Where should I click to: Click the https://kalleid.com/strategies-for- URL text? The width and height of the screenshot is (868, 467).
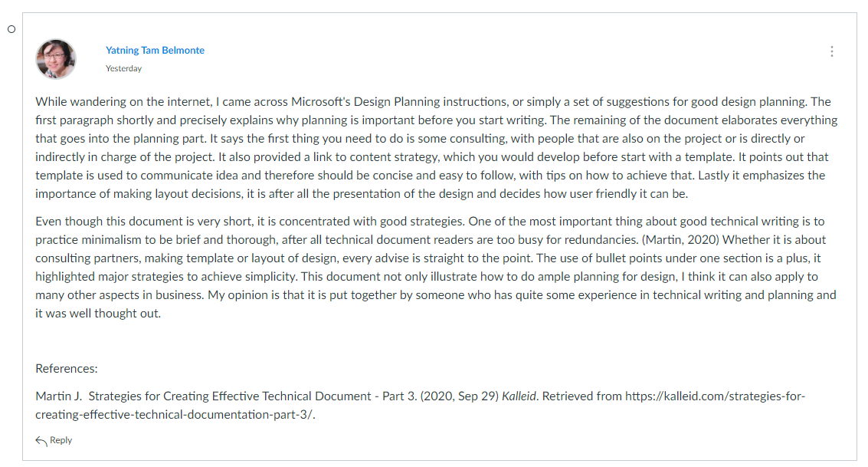coord(716,396)
